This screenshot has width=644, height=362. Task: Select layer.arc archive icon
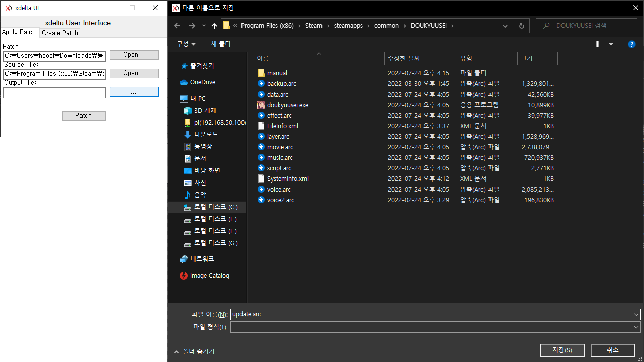click(261, 137)
